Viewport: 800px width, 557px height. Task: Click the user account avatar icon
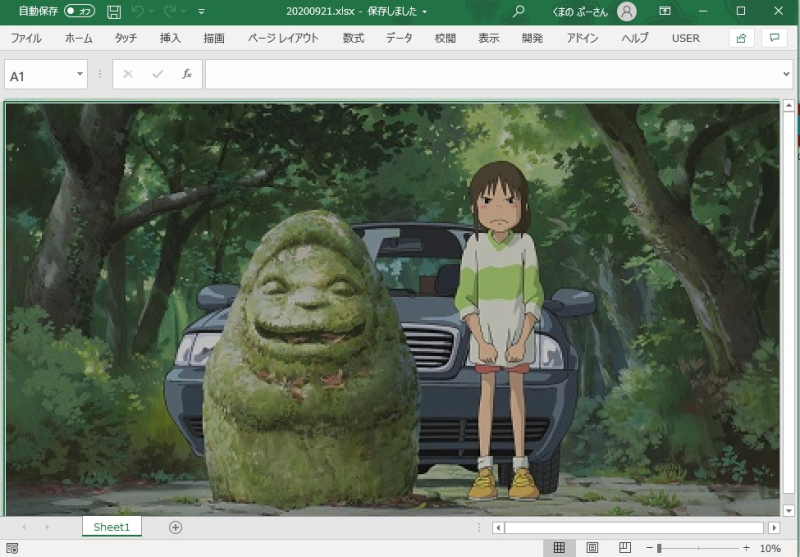[627, 11]
